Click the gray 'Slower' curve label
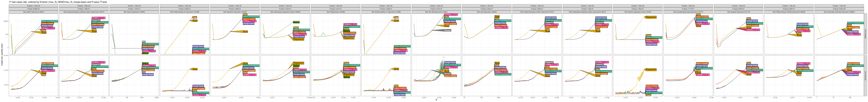This screenshot has height=102, width=868. click(x=447, y=30)
